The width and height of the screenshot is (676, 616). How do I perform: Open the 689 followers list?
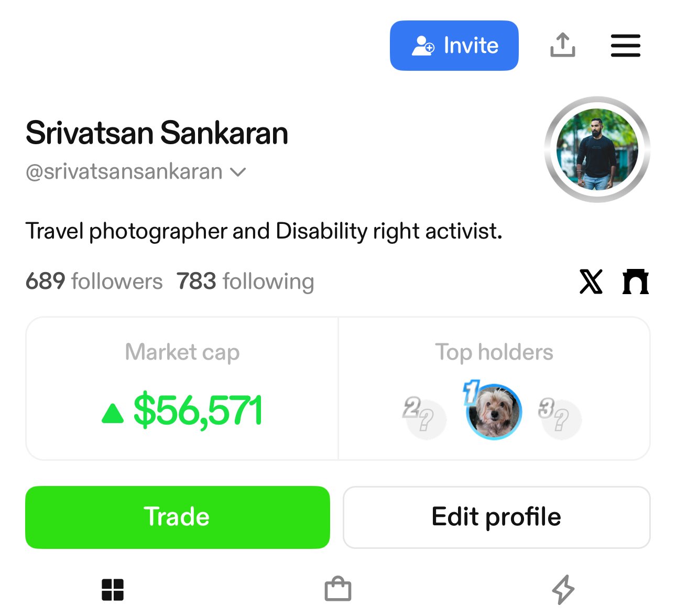(94, 282)
